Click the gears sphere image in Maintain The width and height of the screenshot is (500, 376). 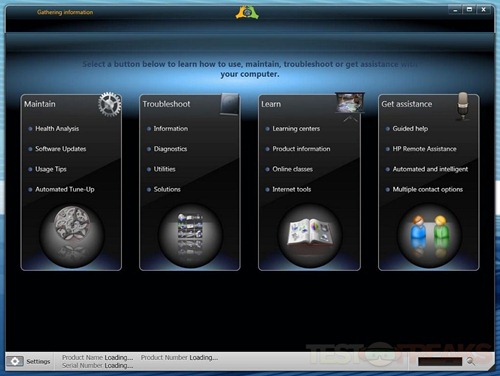72,235
